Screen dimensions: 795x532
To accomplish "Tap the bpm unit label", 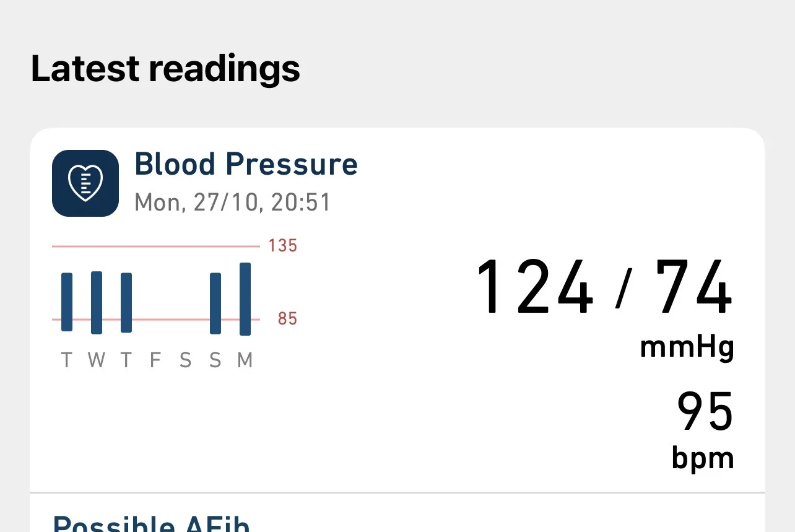I will pos(703,458).
